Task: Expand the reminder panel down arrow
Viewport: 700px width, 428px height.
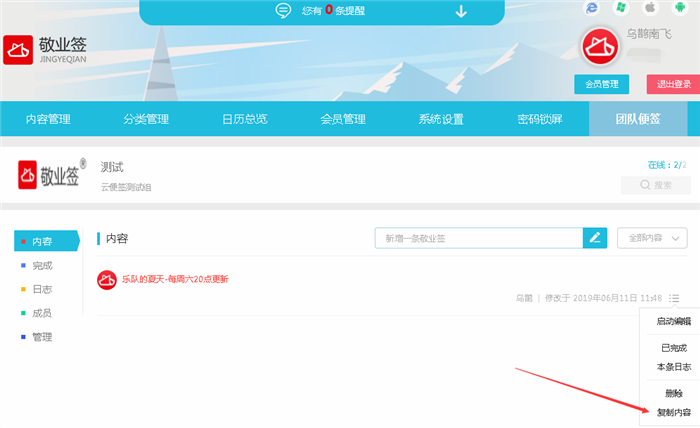Action: coord(461,12)
